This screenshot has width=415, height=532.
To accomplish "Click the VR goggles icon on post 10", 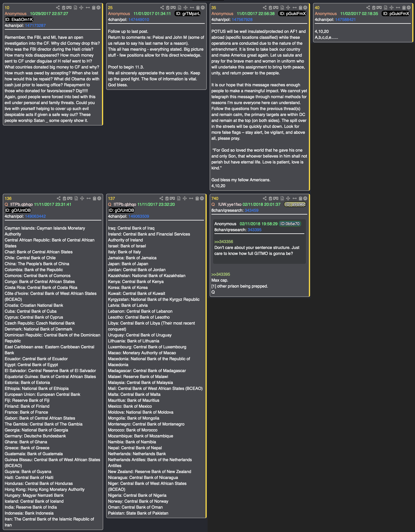I will [x=69, y=8].
